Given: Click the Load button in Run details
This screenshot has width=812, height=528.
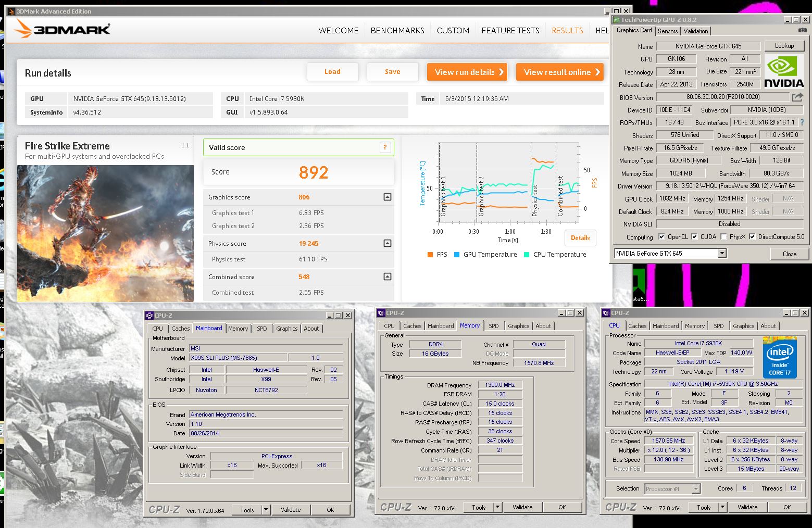Looking at the screenshot, I should click(332, 72).
